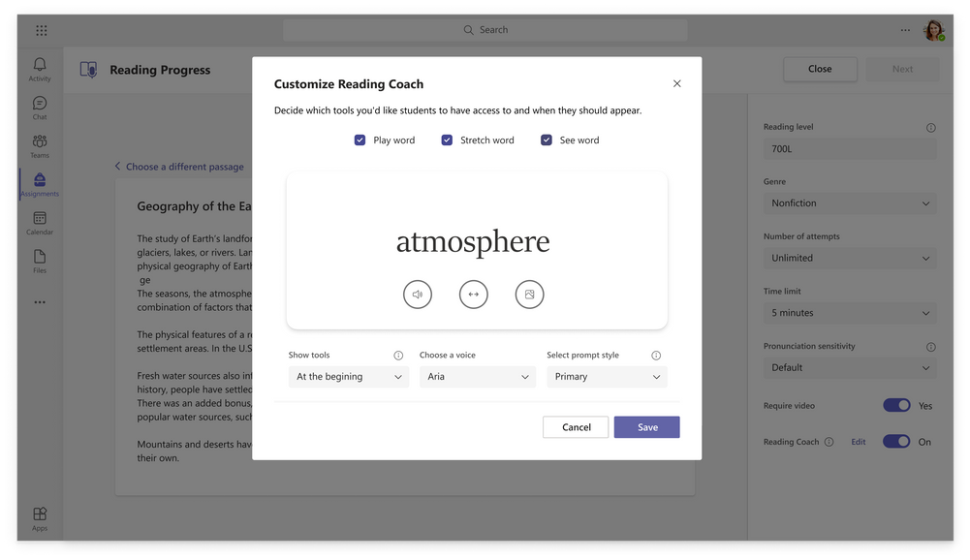
Task: Open Files in the sidebar
Action: click(40, 262)
